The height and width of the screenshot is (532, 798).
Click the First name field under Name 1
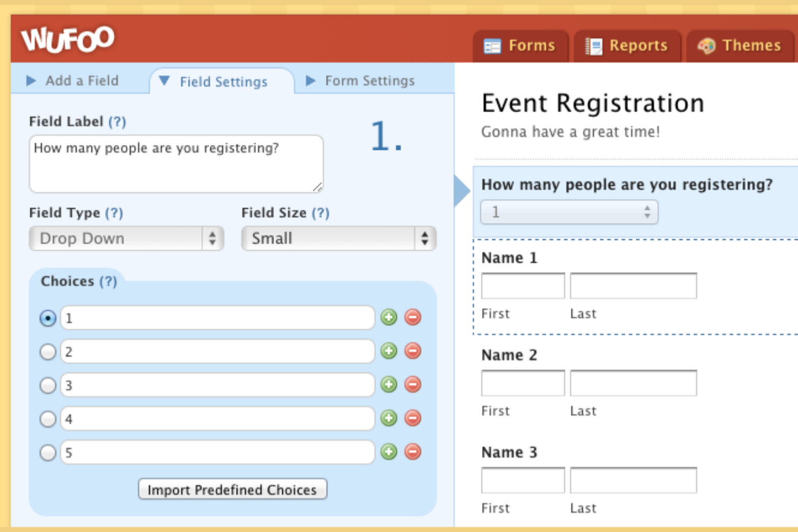[x=522, y=286]
